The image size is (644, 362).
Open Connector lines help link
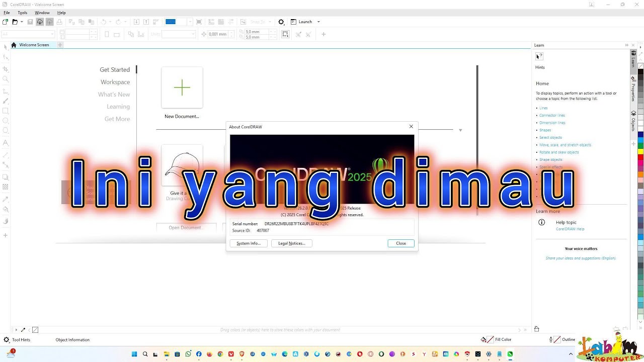tap(552, 116)
